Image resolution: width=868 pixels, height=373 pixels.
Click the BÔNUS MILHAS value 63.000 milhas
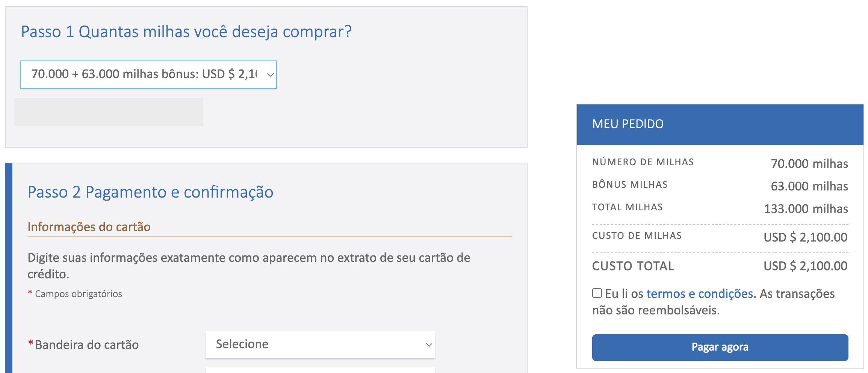(x=809, y=186)
